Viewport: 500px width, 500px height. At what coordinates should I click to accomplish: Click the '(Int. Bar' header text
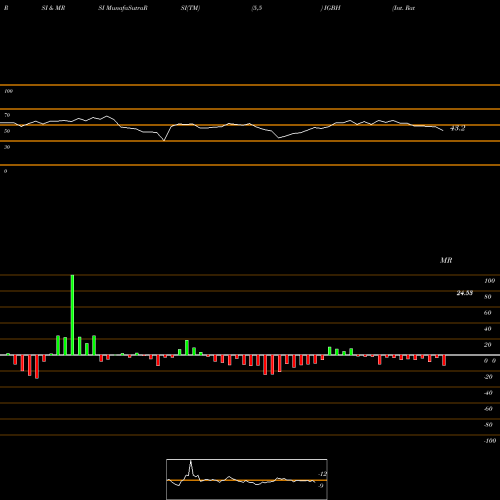point(404,8)
